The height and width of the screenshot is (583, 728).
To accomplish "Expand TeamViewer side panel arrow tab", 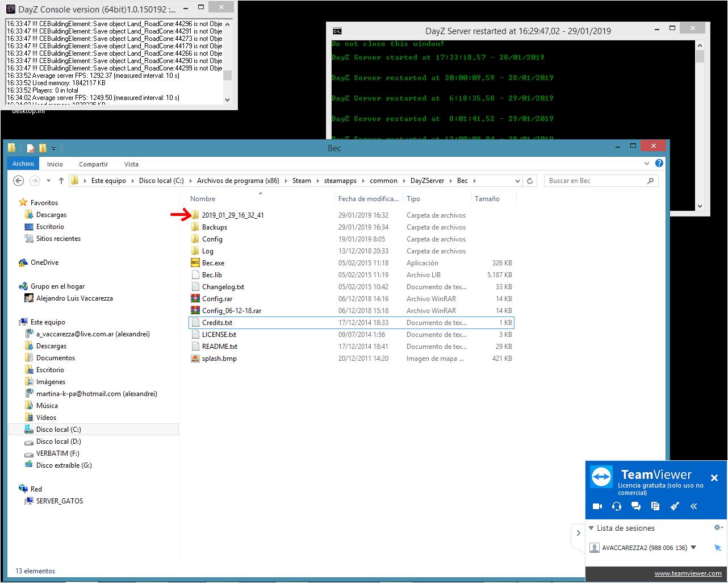I will pos(578,533).
